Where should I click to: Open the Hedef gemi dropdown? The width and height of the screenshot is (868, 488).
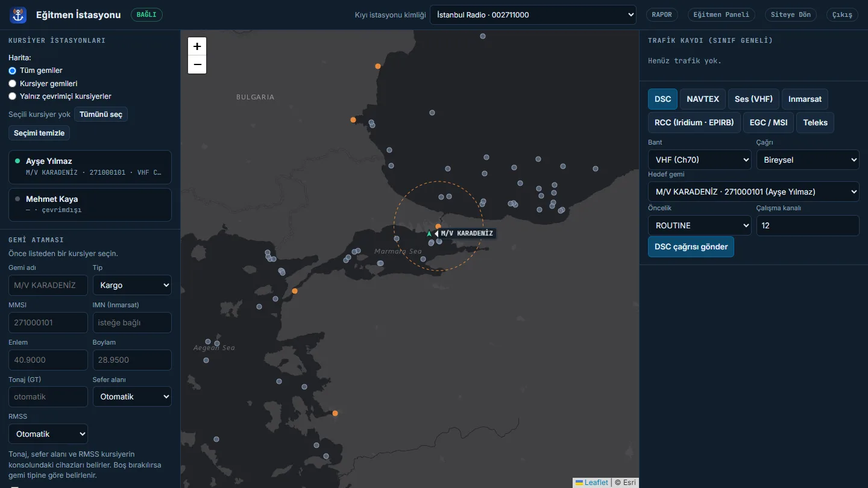[x=753, y=192]
